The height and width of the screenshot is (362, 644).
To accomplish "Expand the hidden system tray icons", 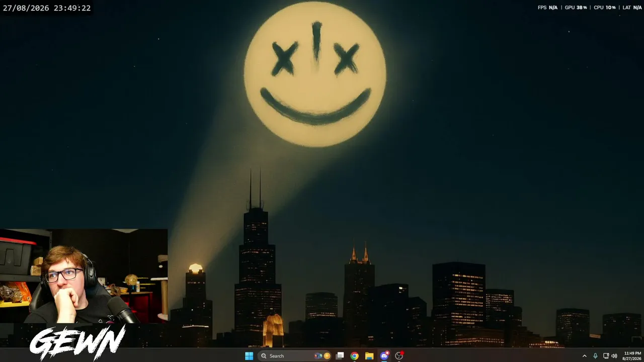I will [x=585, y=356].
